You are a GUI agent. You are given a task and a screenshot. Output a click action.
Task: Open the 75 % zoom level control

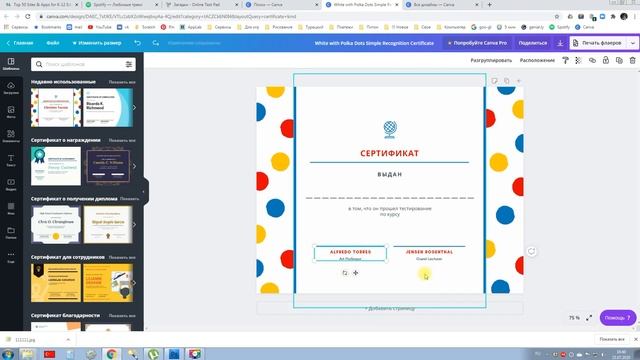pyautogui.click(x=574, y=318)
